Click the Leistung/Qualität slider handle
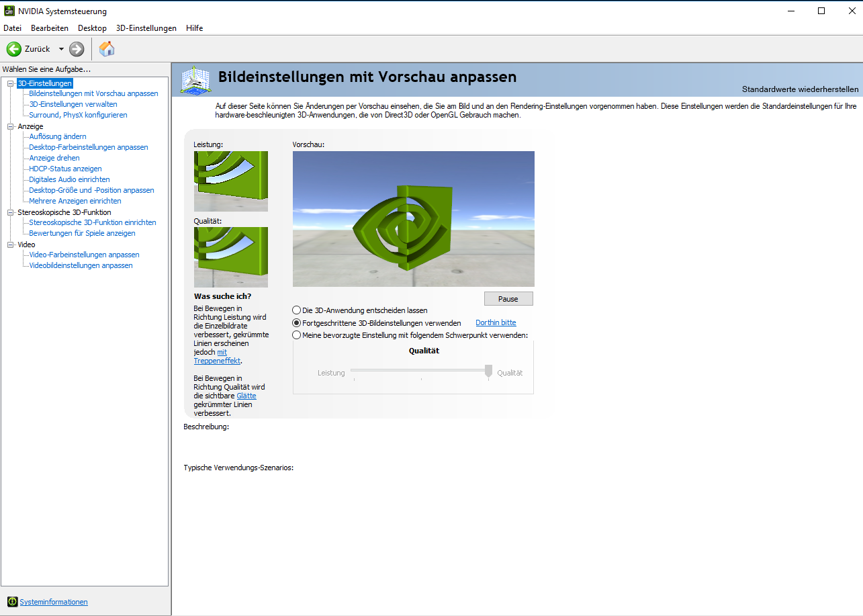 488,371
